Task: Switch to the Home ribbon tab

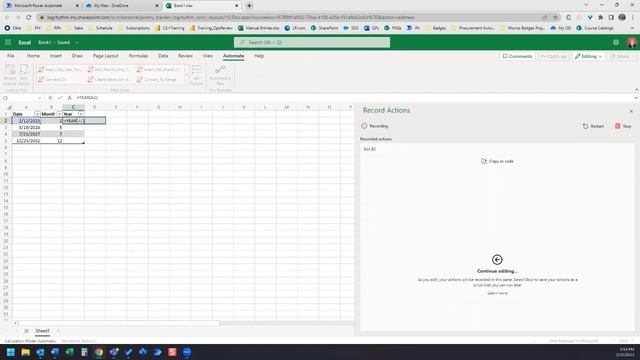Action: [33, 56]
